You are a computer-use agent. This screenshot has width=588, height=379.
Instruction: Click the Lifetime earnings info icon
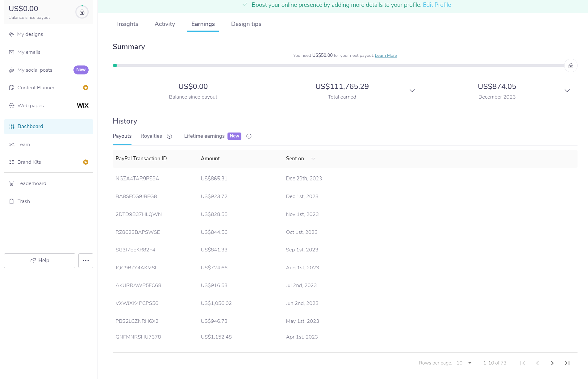tap(249, 136)
